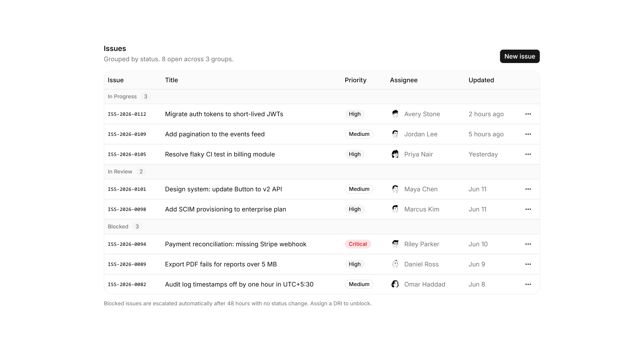
Task: Select issue ID ISS-2026-0101
Action: [127, 189]
